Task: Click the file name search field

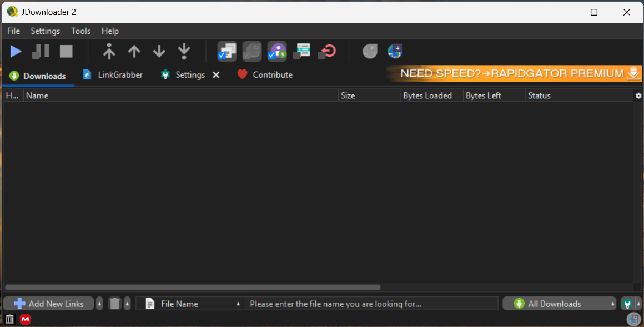Action: tap(371, 304)
